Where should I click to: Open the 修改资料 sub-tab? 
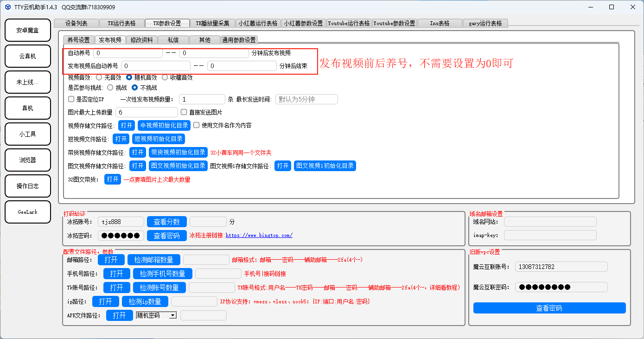[x=142, y=40]
